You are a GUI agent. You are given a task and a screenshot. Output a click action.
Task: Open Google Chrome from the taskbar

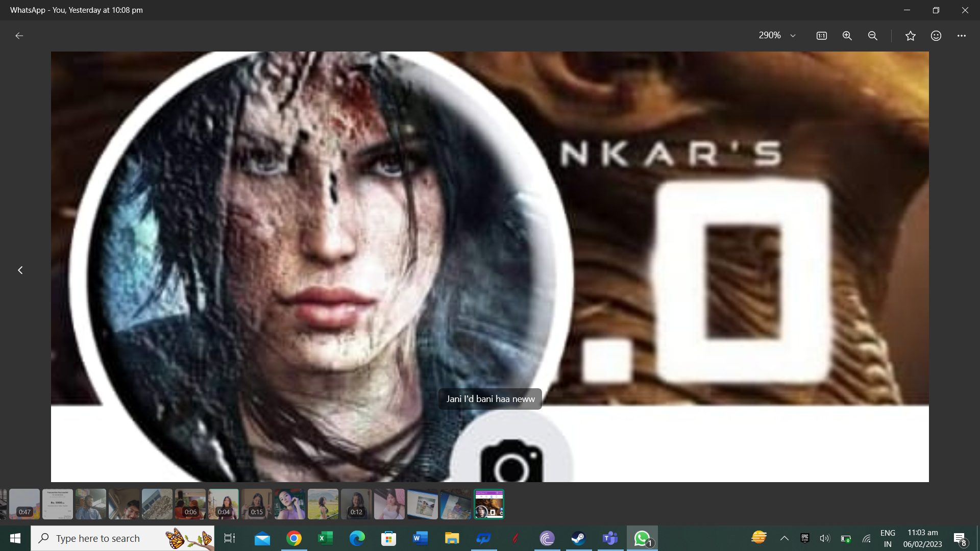pyautogui.click(x=294, y=538)
